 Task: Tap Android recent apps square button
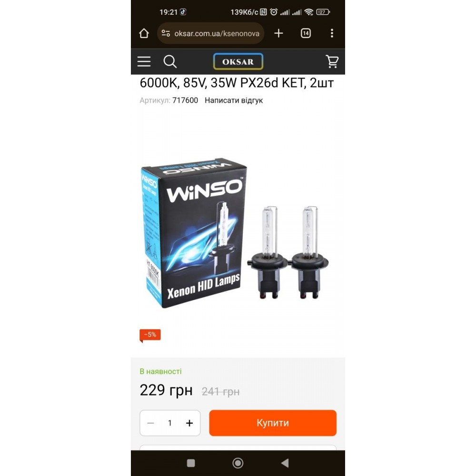191,463
